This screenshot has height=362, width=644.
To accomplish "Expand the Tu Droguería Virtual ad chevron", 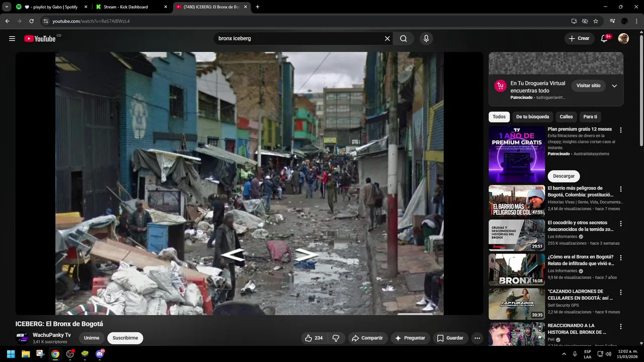I will tap(614, 86).
